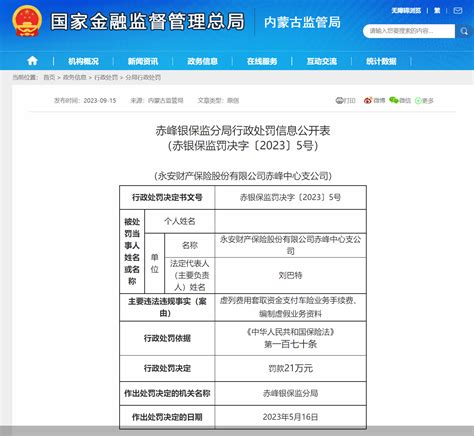Click 行政处罚 in the breadcrumb
This screenshot has width=474, height=436.
click(106, 77)
